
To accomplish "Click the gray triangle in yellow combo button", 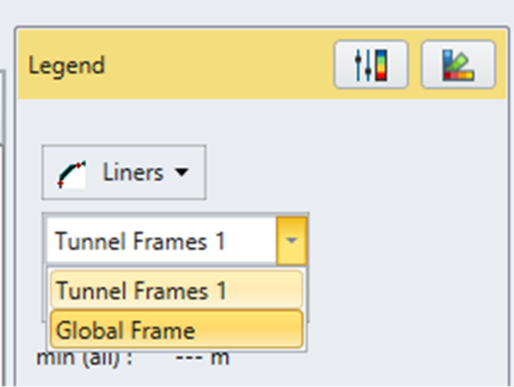I will tap(292, 240).
